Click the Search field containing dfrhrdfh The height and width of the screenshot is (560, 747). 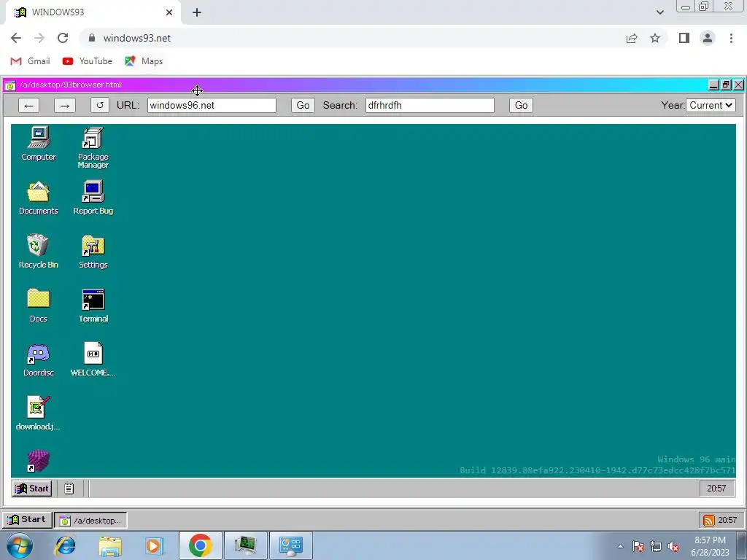(x=430, y=105)
